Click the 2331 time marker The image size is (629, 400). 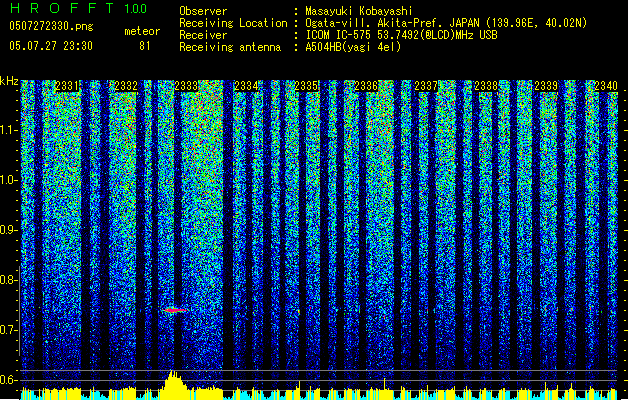67,86
